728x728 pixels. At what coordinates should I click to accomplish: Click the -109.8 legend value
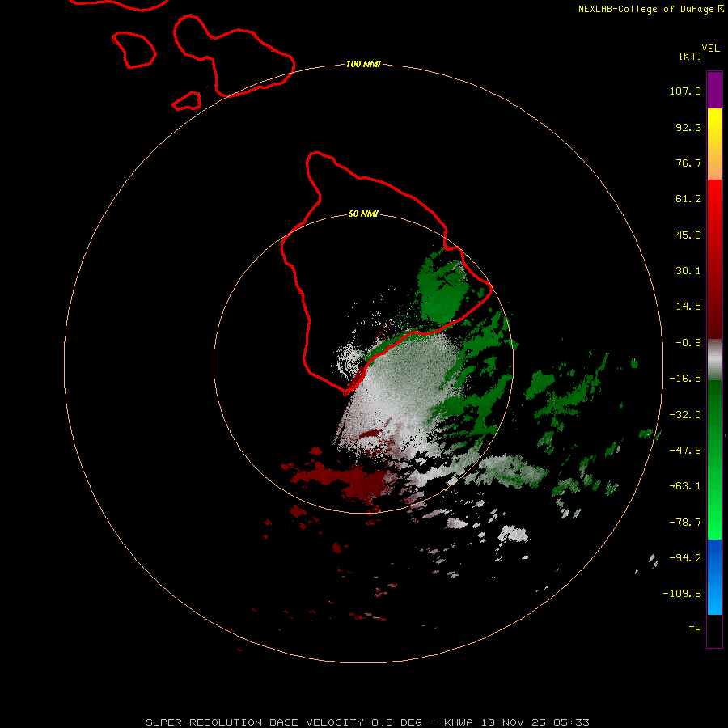pyautogui.click(x=682, y=594)
